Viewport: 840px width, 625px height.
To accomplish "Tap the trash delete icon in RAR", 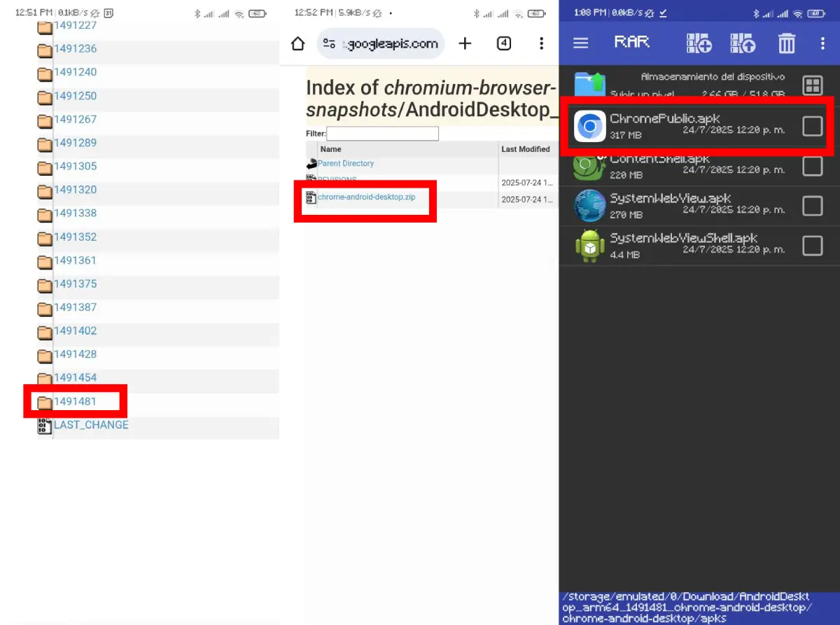I will (x=787, y=44).
